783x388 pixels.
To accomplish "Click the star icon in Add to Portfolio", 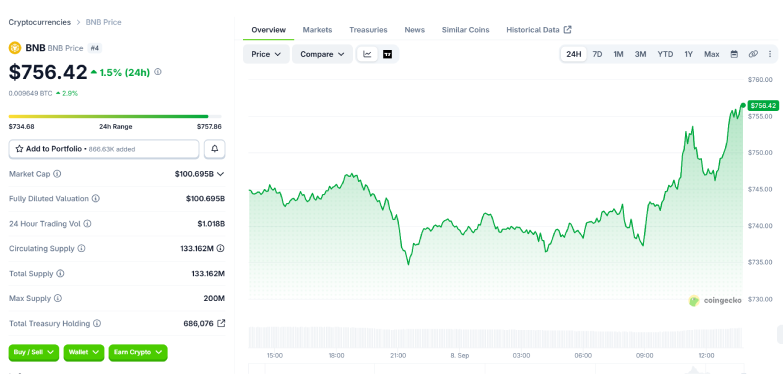I will (x=19, y=149).
